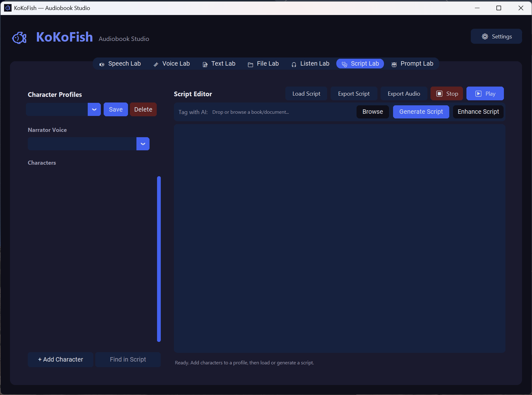Click the app icon in title bar
This screenshot has width=532, height=395.
[8, 8]
